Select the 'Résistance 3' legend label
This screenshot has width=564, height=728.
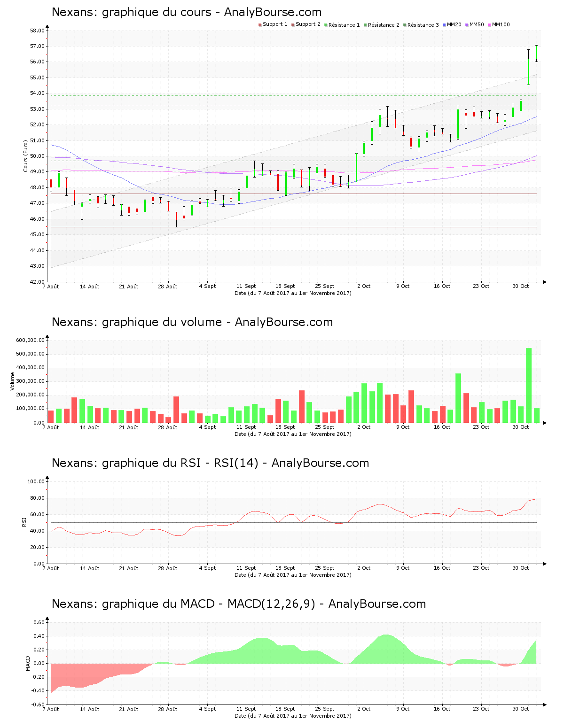click(423, 24)
